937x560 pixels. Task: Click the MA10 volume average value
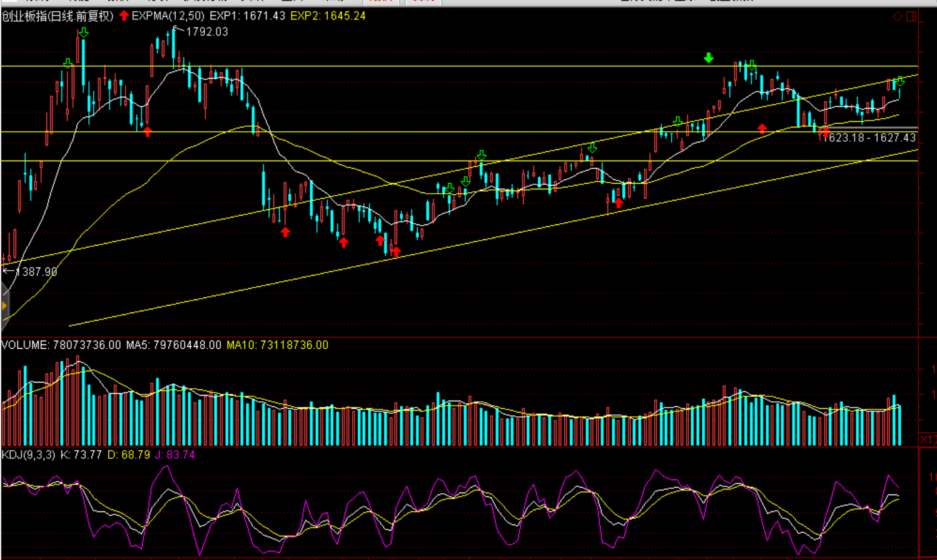click(277, 345)
